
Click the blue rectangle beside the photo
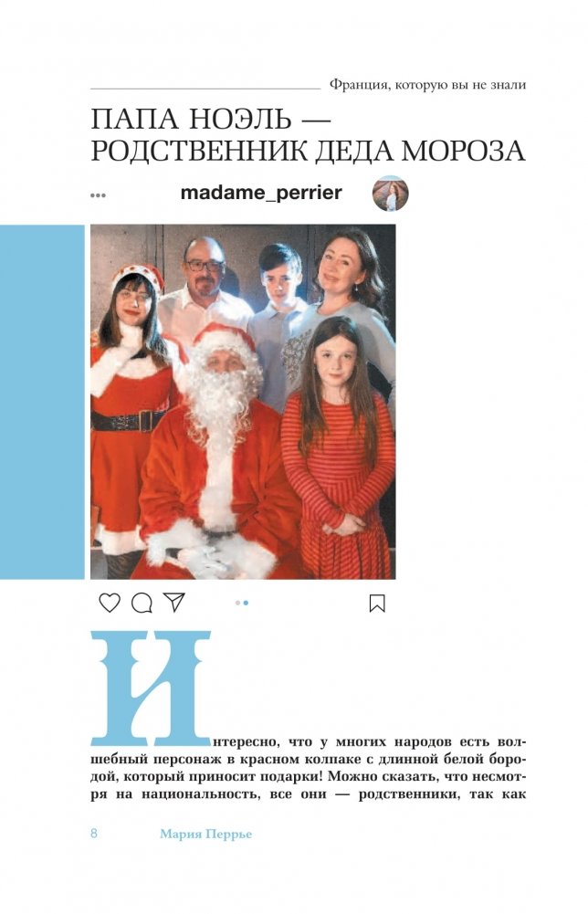42,402
